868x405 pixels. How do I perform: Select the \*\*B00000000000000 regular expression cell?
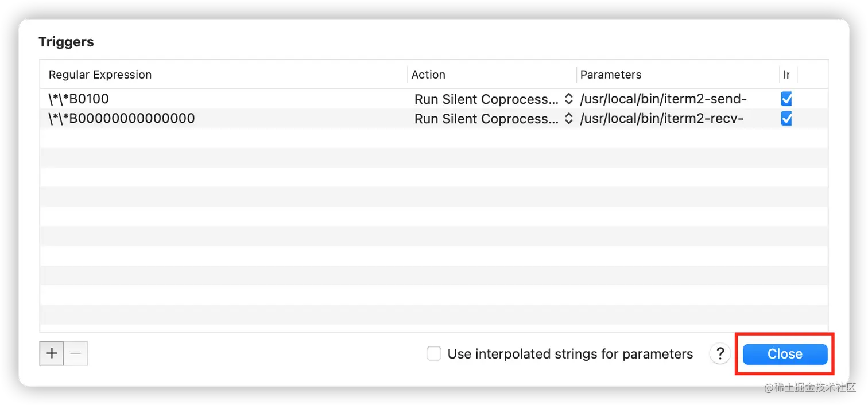point(122,119)
